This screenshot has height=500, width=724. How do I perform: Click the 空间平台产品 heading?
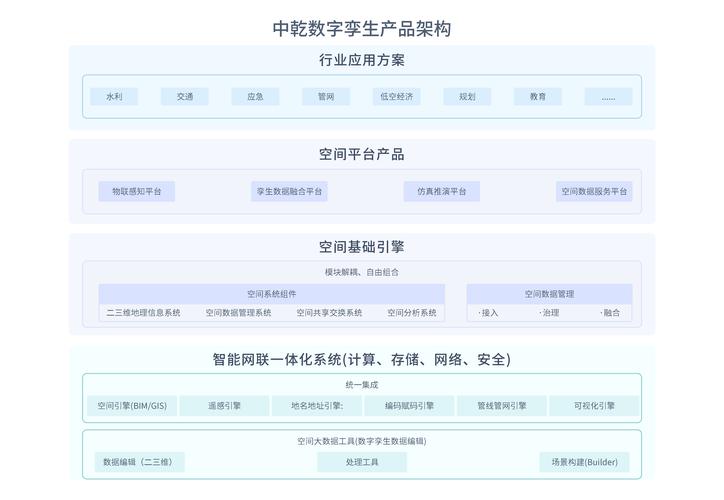[362, 154]
